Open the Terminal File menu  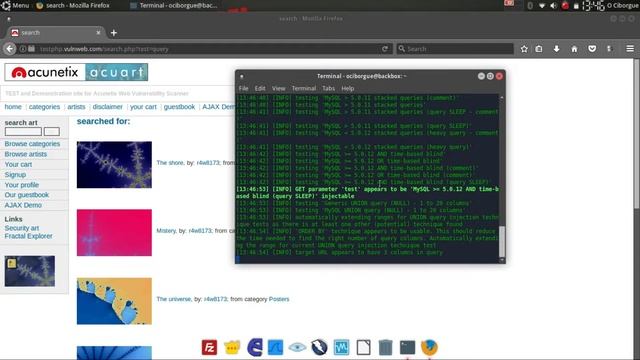pos(243,89)
